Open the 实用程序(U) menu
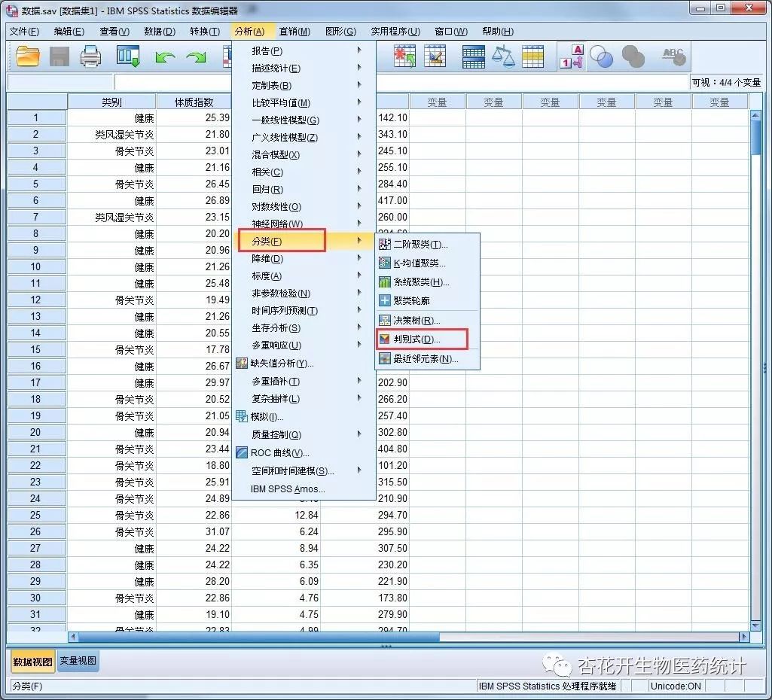This screenshot has width=772, height=700. 395,32
